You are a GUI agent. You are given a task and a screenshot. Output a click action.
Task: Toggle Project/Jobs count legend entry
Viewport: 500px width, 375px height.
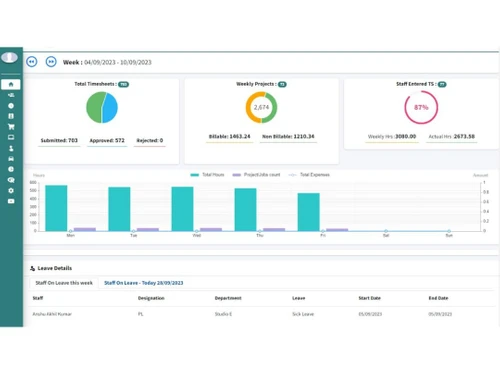point(256,175)
